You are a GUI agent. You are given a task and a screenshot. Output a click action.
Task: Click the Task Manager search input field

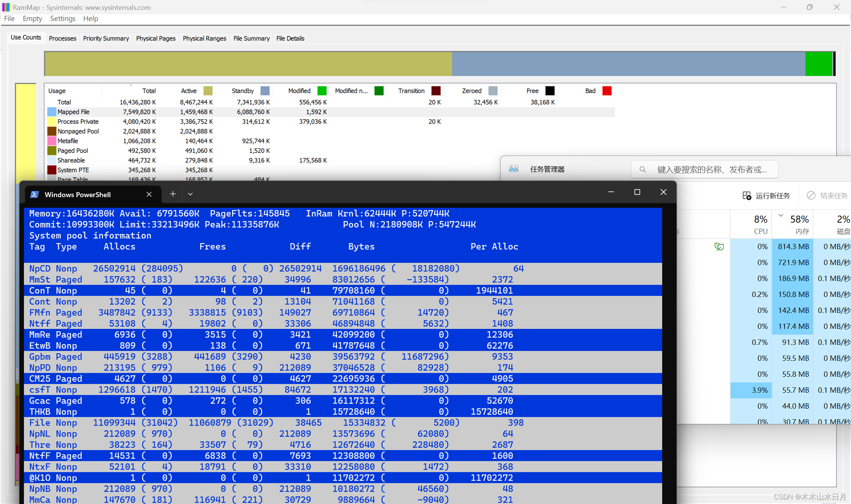coord(712,169)
